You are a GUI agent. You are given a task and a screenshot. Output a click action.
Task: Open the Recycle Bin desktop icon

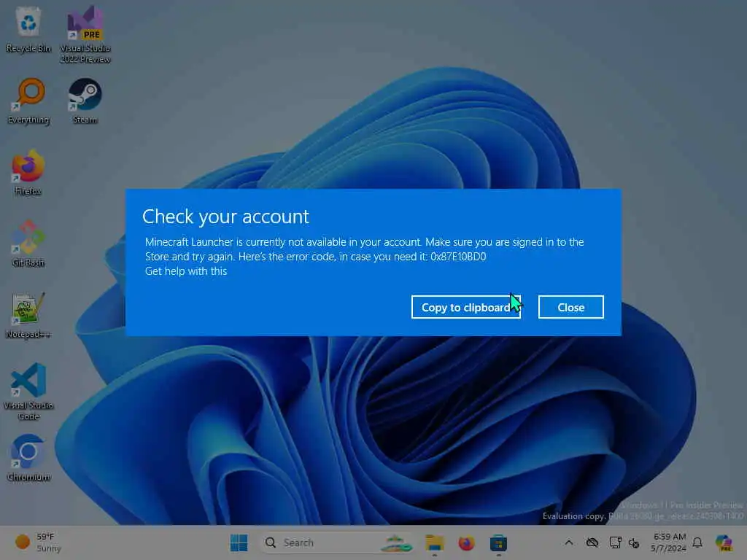(x=28, y=29)
